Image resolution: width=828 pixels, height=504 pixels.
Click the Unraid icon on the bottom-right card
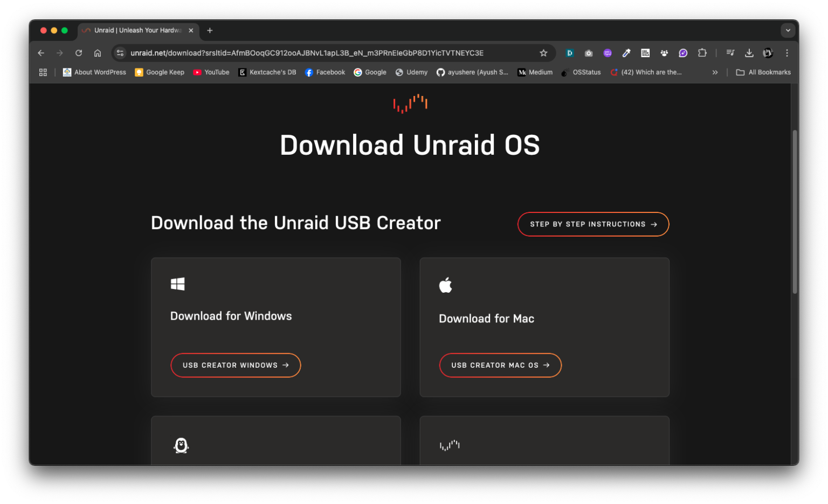click(450, 445)
